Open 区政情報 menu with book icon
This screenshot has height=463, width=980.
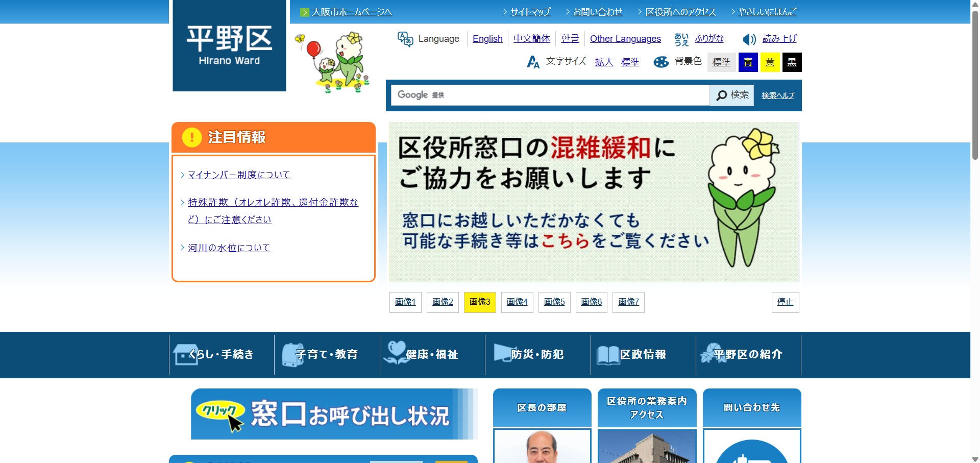click(643, 354)
